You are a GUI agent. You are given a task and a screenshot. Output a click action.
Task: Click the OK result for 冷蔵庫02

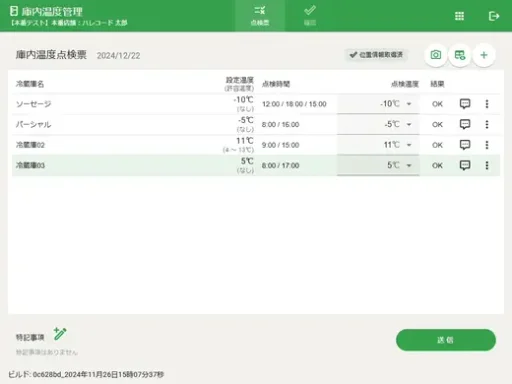(437, 145)
